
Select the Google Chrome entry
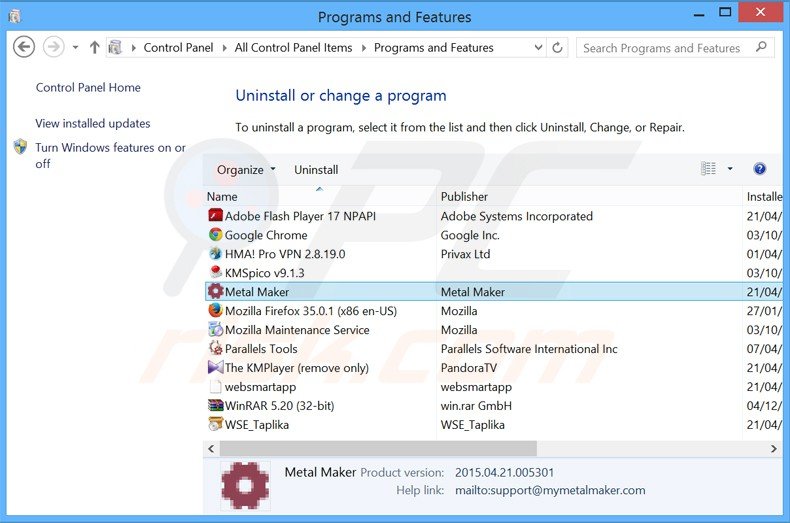point(266,235)
